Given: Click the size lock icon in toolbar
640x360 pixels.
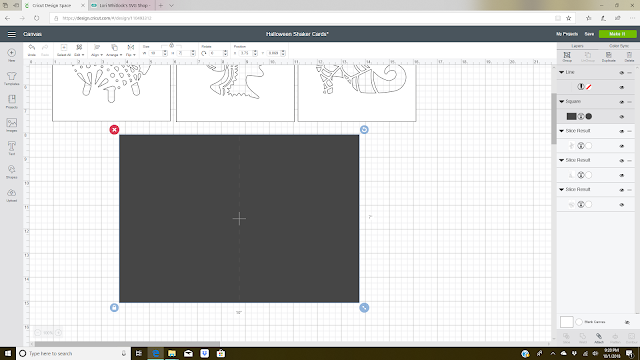Looking at the screenshot, I should coord(171,46).
